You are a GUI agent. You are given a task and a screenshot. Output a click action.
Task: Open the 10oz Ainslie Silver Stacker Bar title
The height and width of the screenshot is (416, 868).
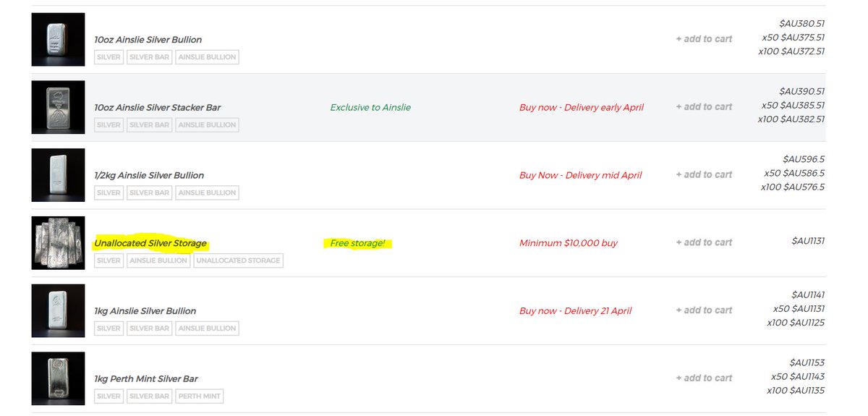[157, 108]
